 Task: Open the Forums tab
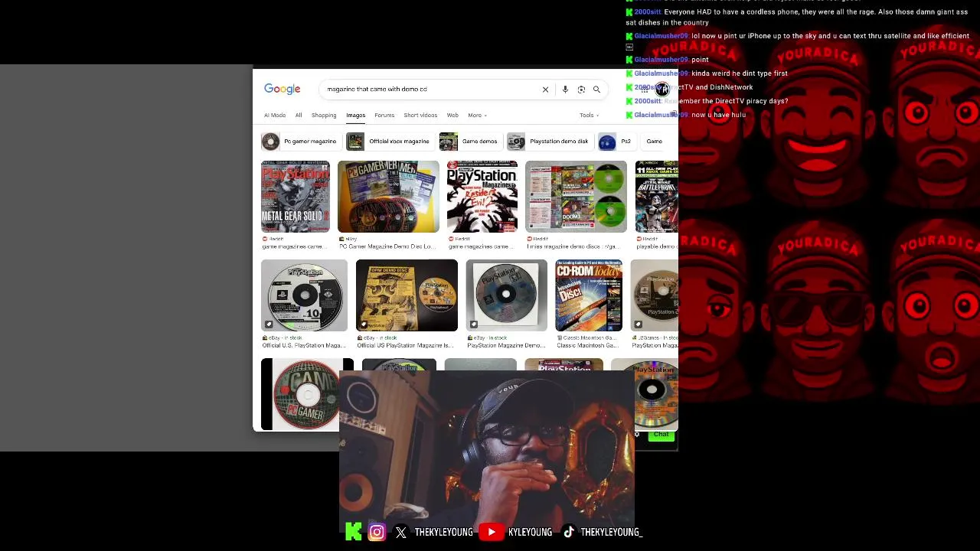pos(384,115)
